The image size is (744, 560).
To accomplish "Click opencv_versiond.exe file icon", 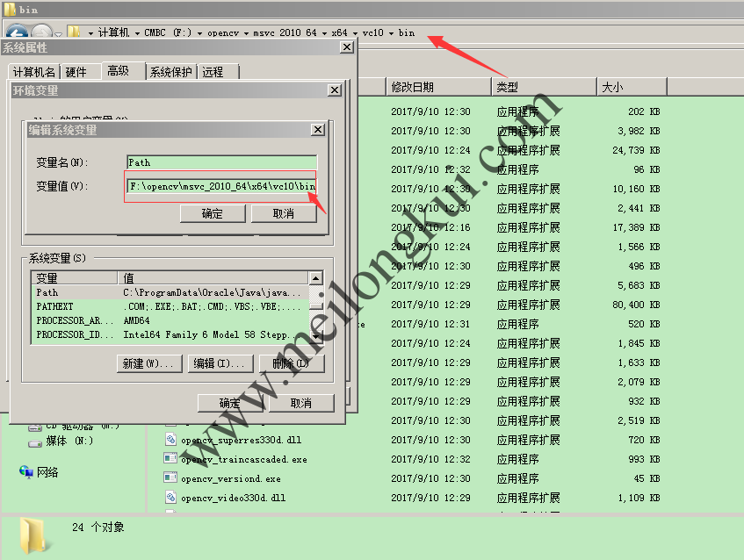I will [170, 478].
